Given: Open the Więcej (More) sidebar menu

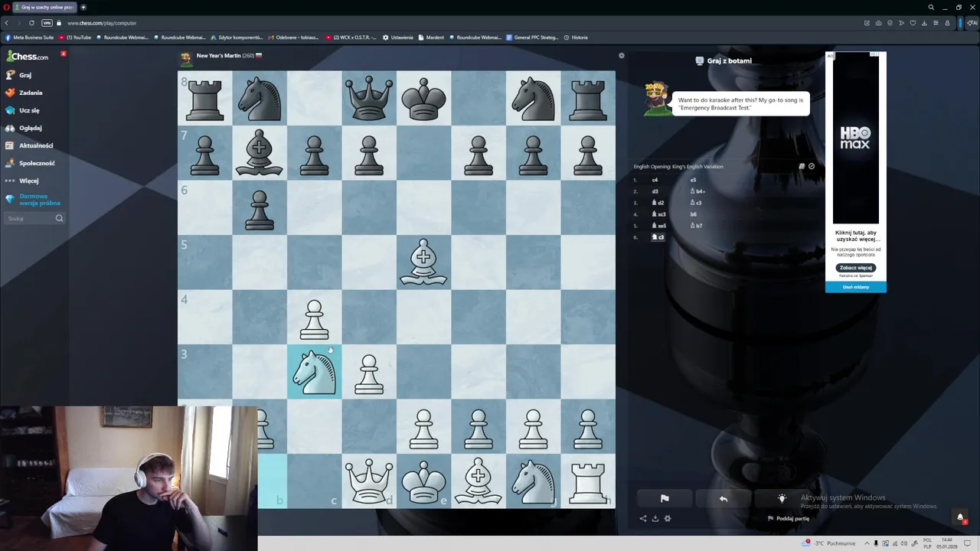Looking at the screenshot, I should [23, 181].
